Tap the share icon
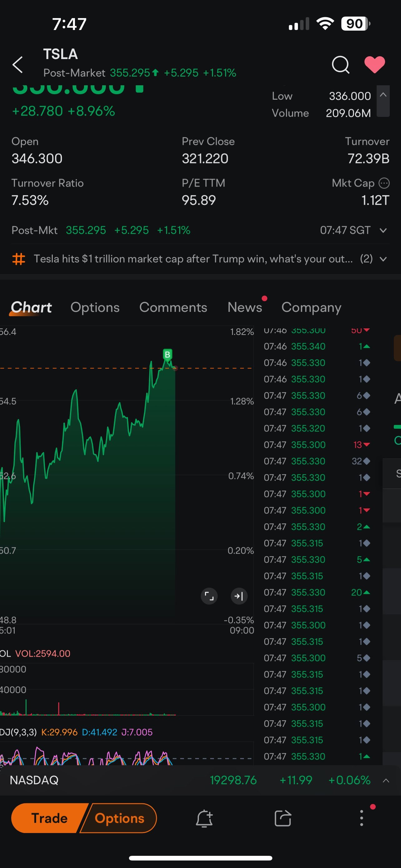Image resolution: width=401 pixels, height=868 pixels. (x=283, y=818)
